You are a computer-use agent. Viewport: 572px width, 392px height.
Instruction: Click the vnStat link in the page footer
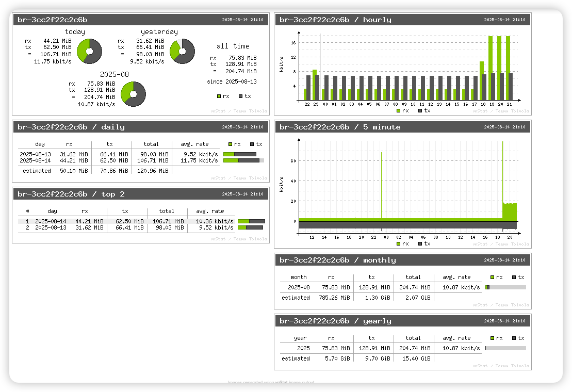point(281,383)
